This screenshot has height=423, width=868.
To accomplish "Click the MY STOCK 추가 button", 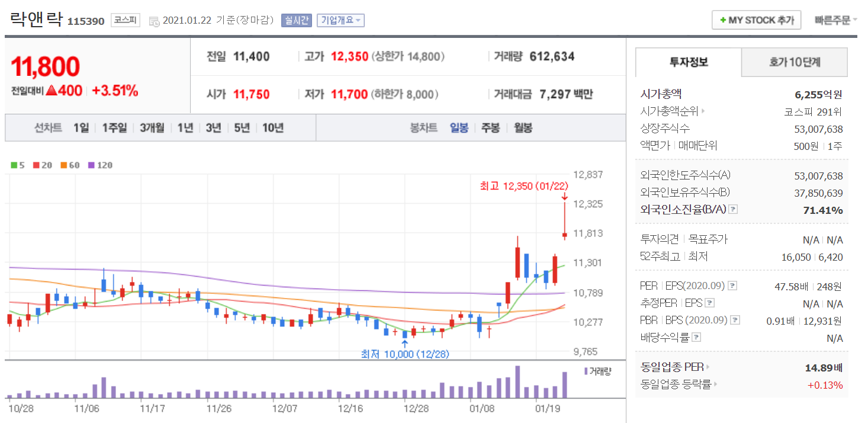I will (756, 20).
